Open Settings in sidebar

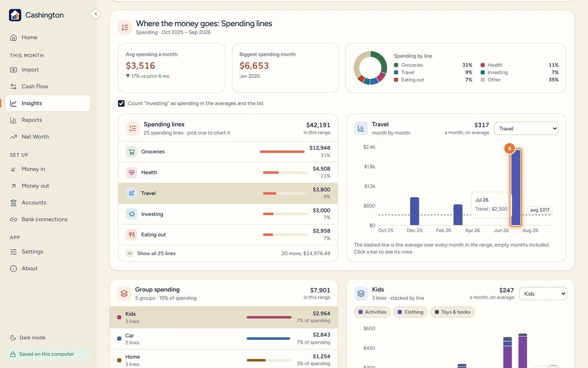pos(48,252)
